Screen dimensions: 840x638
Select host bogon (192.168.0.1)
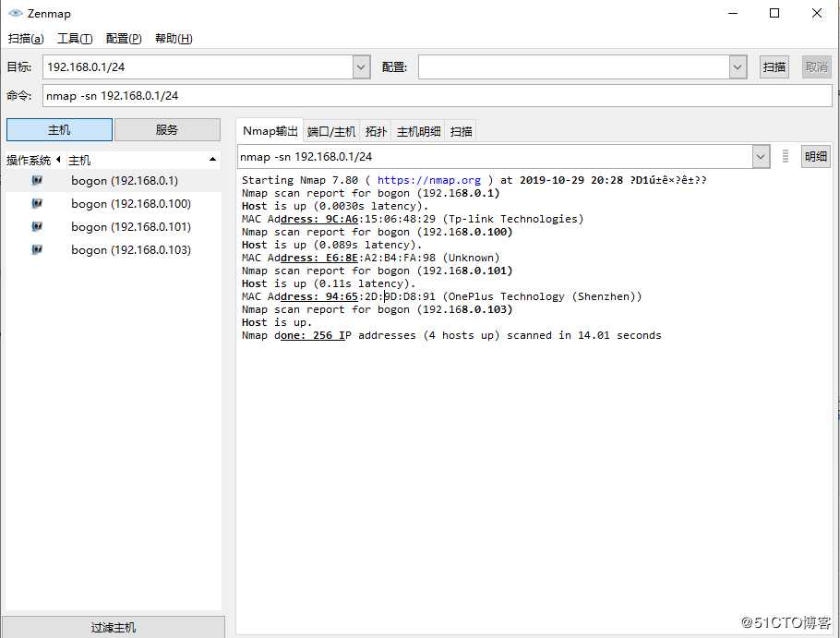pyautogui.click(x=125, y=181)
